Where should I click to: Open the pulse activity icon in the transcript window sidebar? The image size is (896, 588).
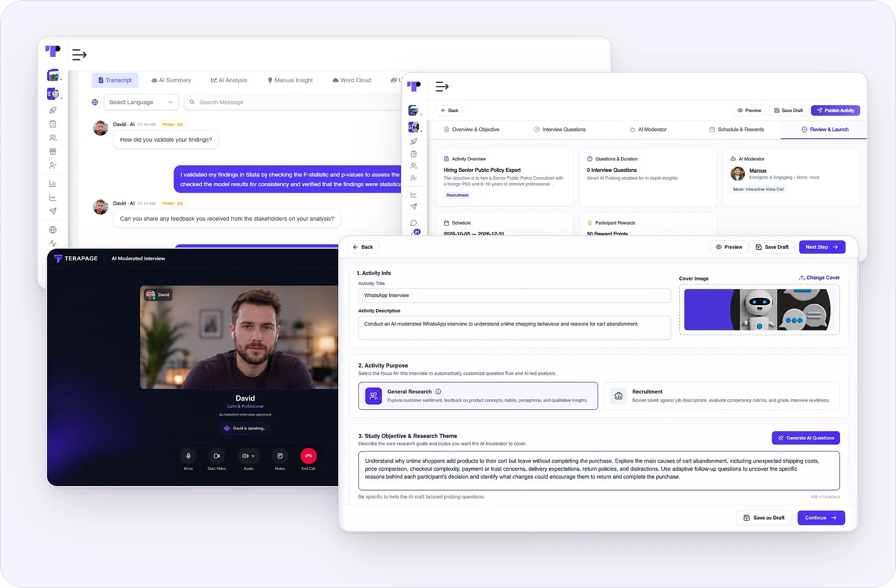tap(53, 243)
